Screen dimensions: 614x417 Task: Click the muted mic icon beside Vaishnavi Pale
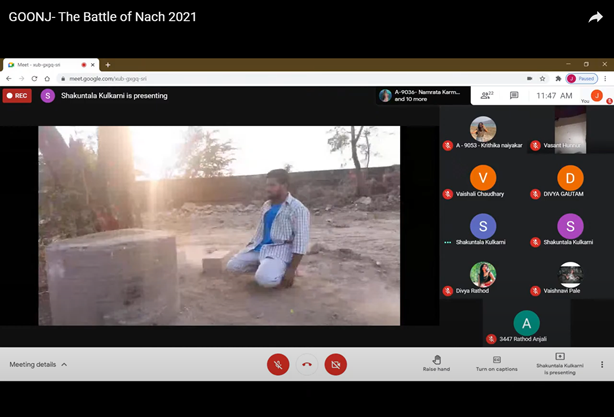(x=535, y=291)
